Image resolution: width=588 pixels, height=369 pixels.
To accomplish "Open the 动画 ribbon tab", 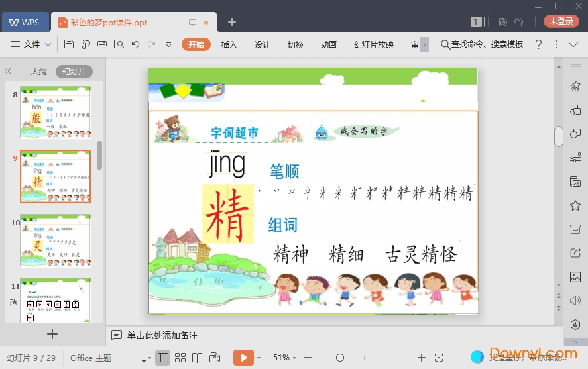I will coord(328,44).
